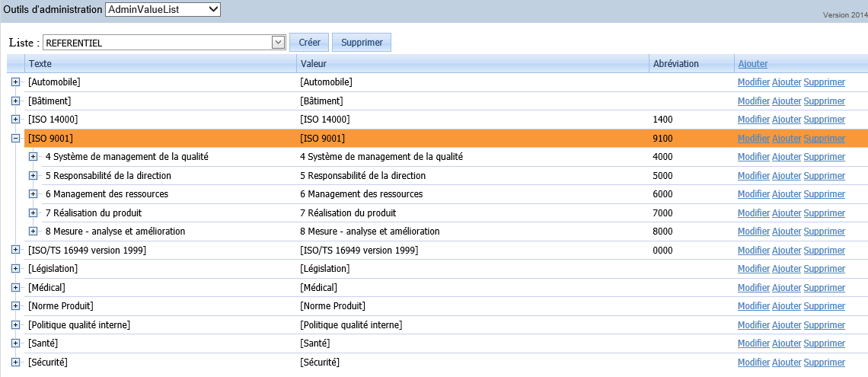Expand 7 Réalisation du produit node
Screen dimensions: 868x377
33,213
